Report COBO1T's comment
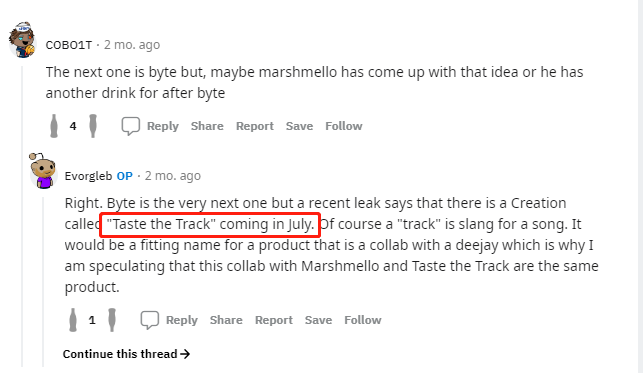The image size is (643, 373). [x=255, y=126]
